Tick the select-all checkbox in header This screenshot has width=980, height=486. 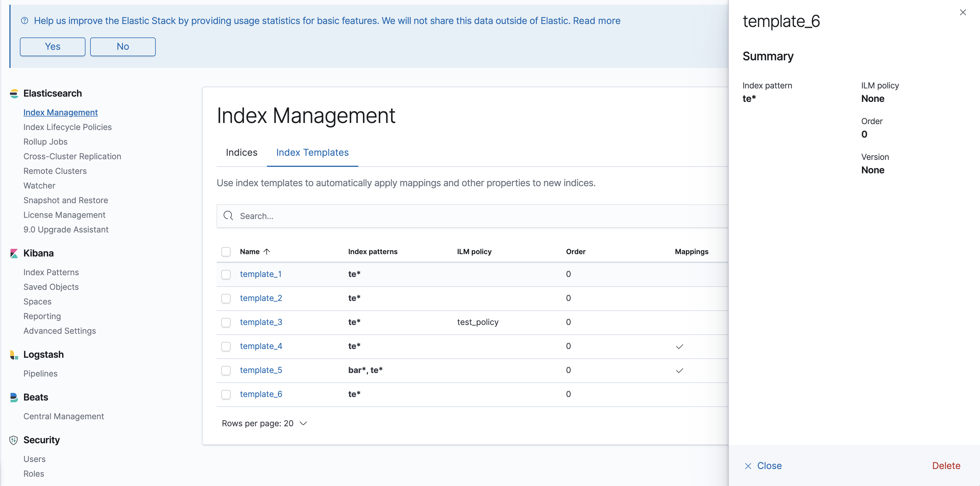(x=226, y=251)
